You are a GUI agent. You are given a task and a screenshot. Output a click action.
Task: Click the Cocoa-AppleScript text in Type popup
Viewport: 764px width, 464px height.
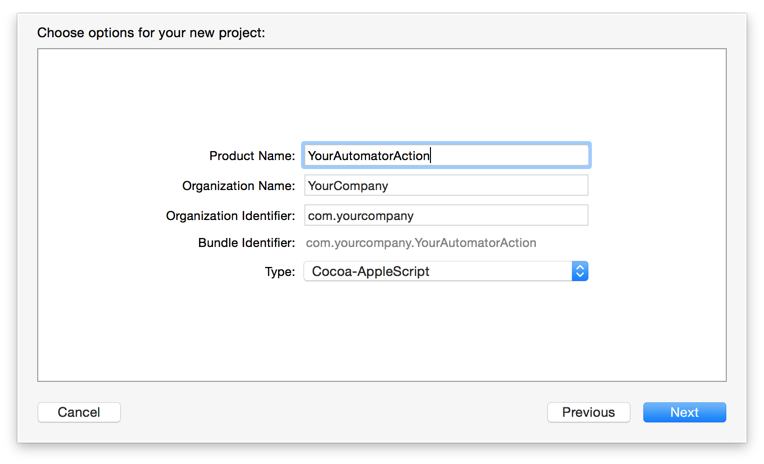pos(370,271)
